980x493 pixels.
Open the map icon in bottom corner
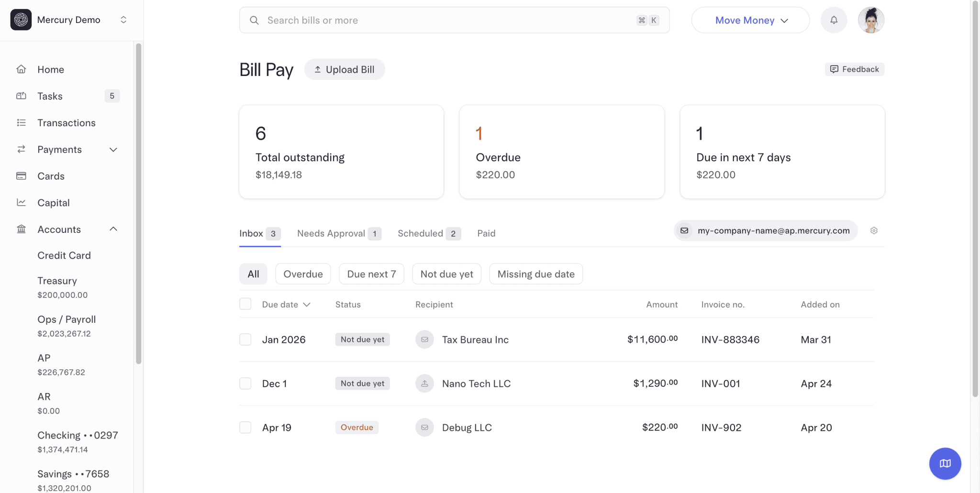click(945, 463)
